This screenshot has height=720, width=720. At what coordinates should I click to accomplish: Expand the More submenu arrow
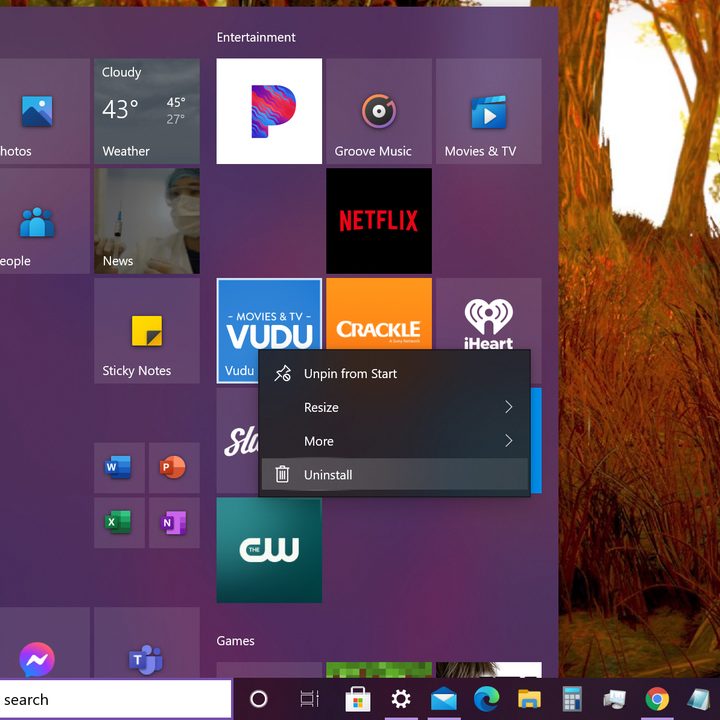click(508, 441)
